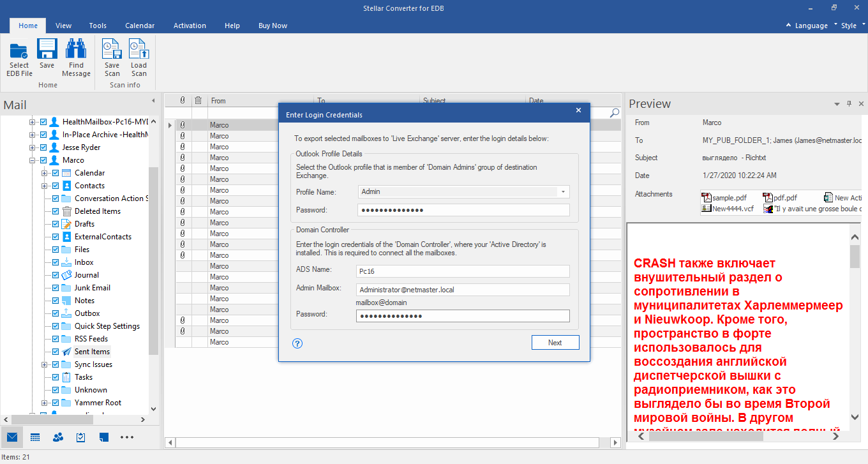Open the Notes view icon in bottom bar
Screen dimensions: 868x464
click(x=104, y=437)
